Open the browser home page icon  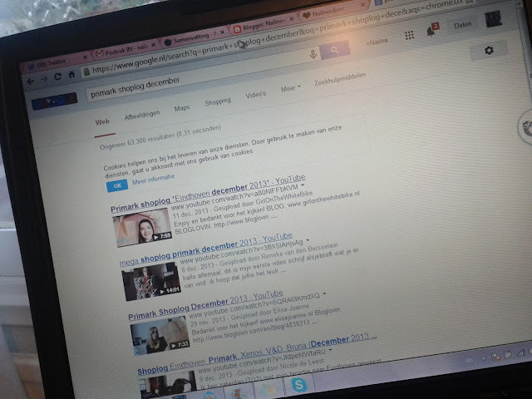click(71, 74)
